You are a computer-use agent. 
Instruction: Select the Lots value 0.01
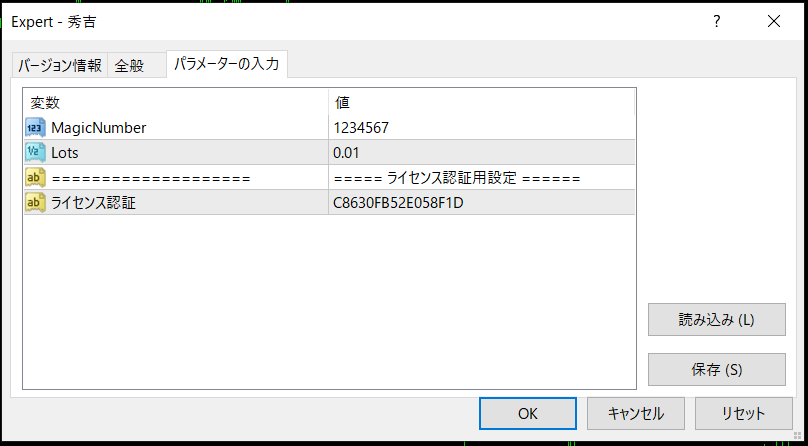pyautogui.click(x=347, y=153)
